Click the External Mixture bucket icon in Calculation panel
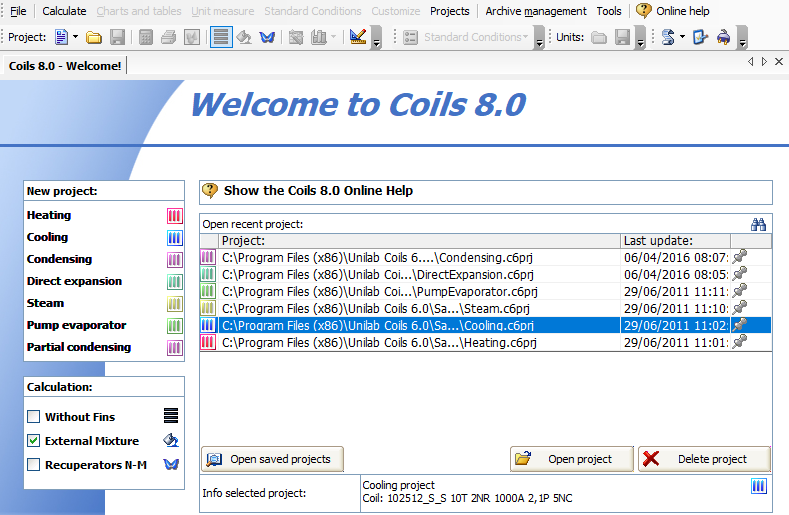Screen dimensions: 789x515 click(171, 440)
